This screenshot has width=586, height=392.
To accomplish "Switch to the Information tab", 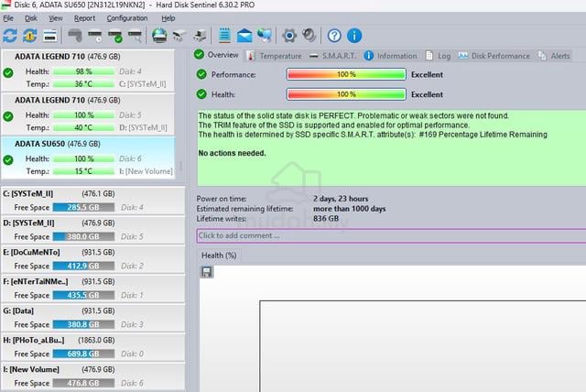I will 391,56.
